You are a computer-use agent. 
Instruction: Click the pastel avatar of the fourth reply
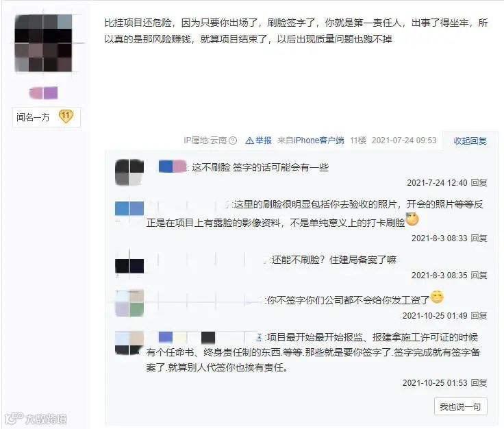coord(129,303)
